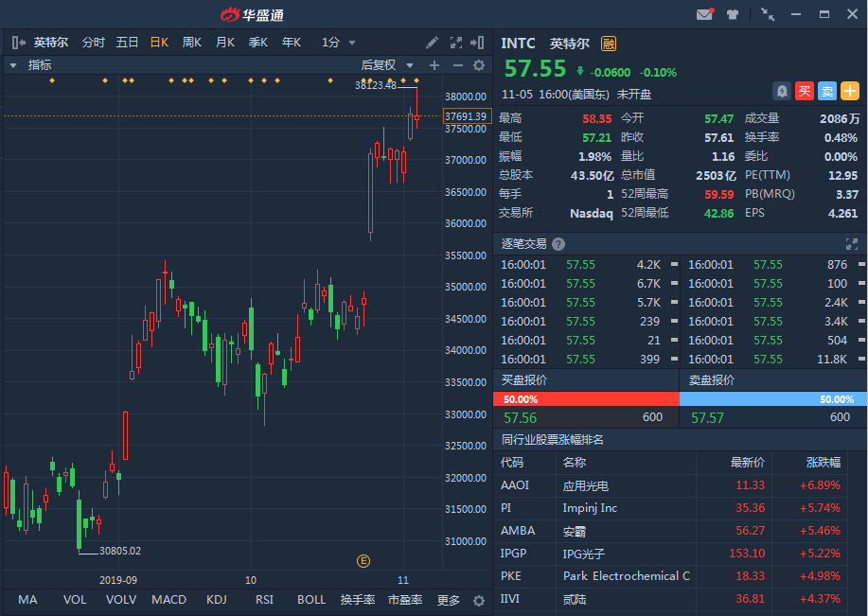The width and height of the screenshot is (868, 616).
Task: Expand the 指标 indicator triangle
Action: (x=13, y=65)
